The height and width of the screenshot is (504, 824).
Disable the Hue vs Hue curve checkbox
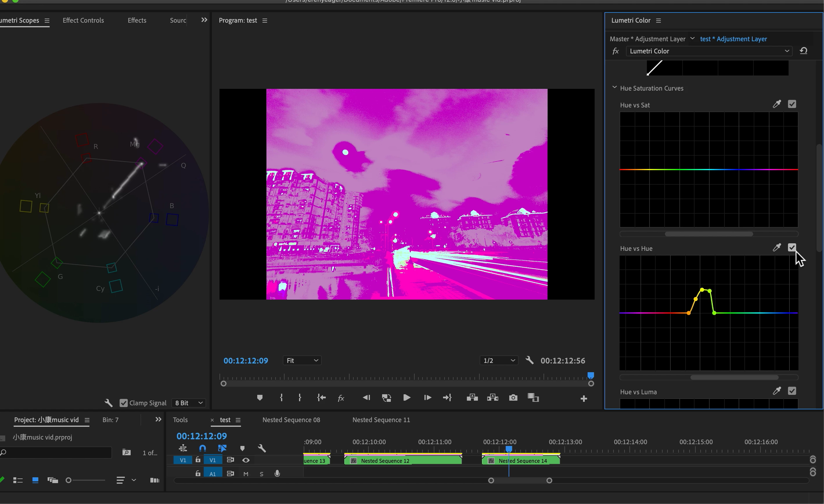tap(791, 247)
